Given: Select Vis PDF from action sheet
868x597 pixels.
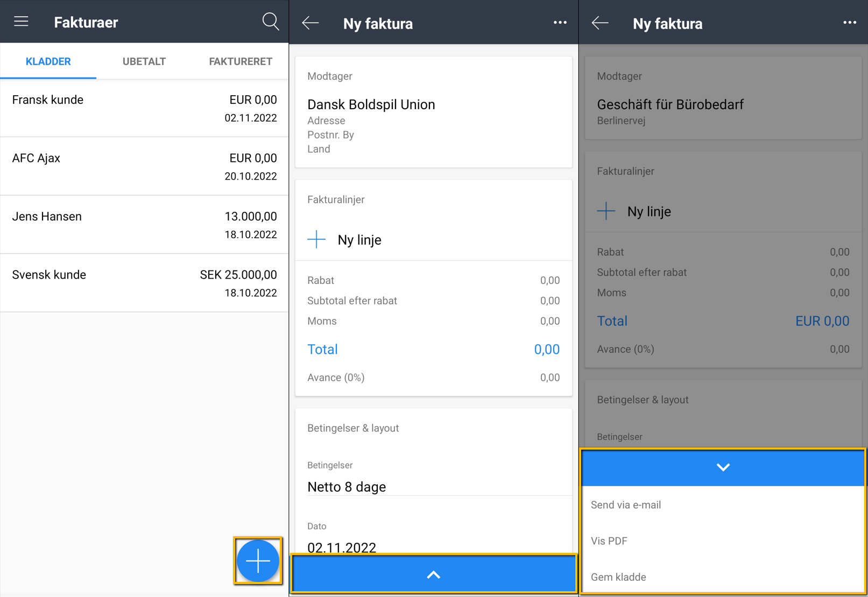Looking at the screenshot, I should [x=609, y=541].
